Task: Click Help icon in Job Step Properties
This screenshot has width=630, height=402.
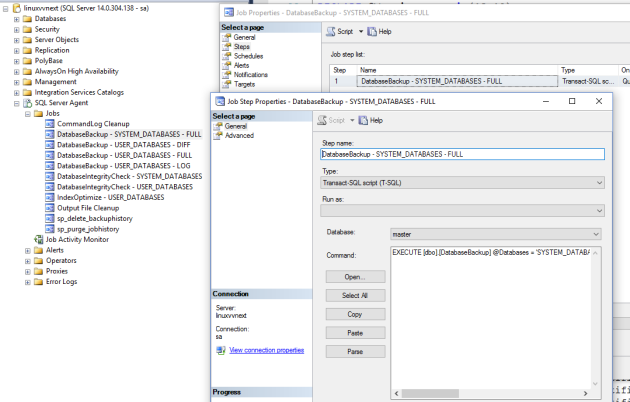Action: pos(363,120)
